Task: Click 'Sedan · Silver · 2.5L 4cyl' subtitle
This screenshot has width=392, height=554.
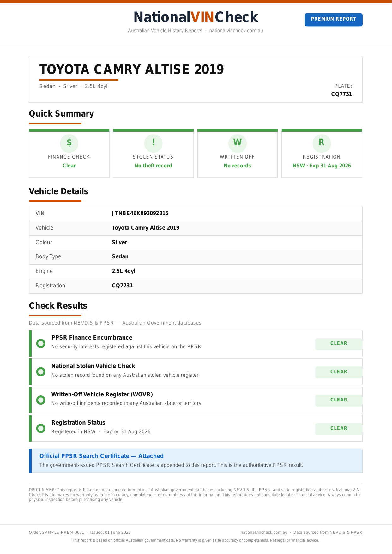Action: click(73, 86)
